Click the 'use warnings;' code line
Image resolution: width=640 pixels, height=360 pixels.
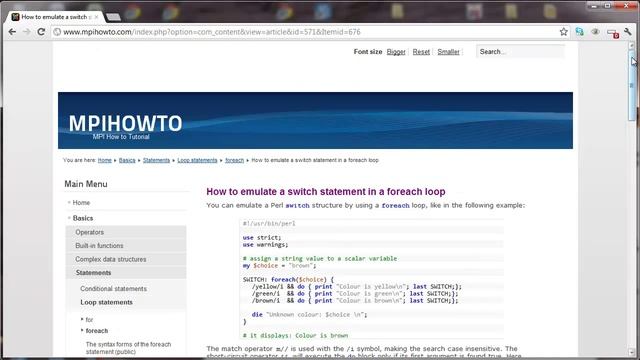coord(265,245)
